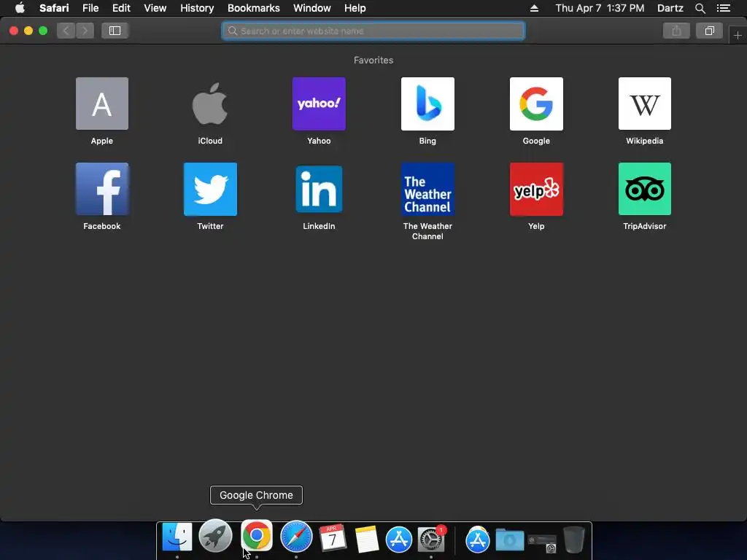Screen dimensions: 747x560
Task: Click the Safari compass icon in Dock
Action: coord(296,537)
